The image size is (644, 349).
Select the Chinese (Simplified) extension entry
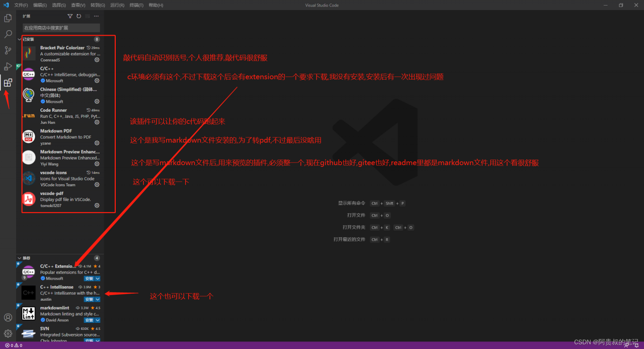(60, 95)
